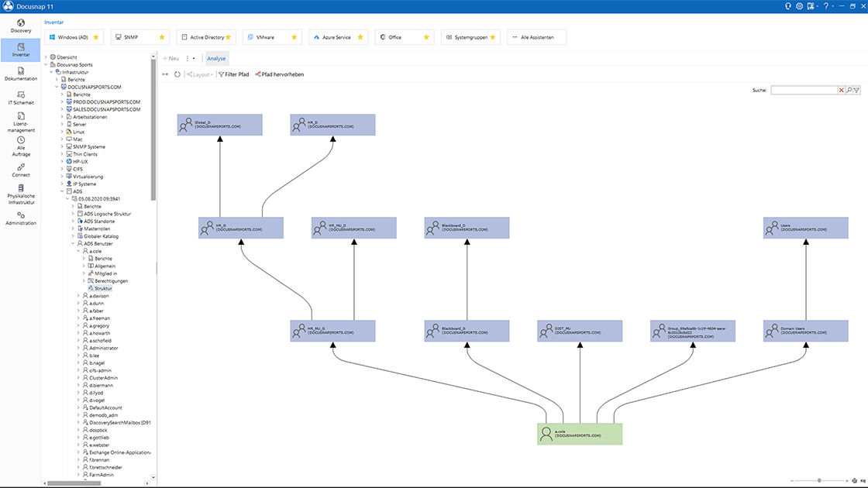Expand the Server tree node

pos(62,125)
